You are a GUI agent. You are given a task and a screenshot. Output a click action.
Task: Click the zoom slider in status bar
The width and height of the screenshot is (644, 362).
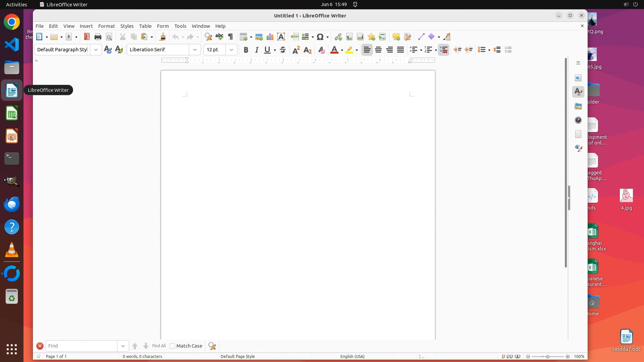(548, 356)
